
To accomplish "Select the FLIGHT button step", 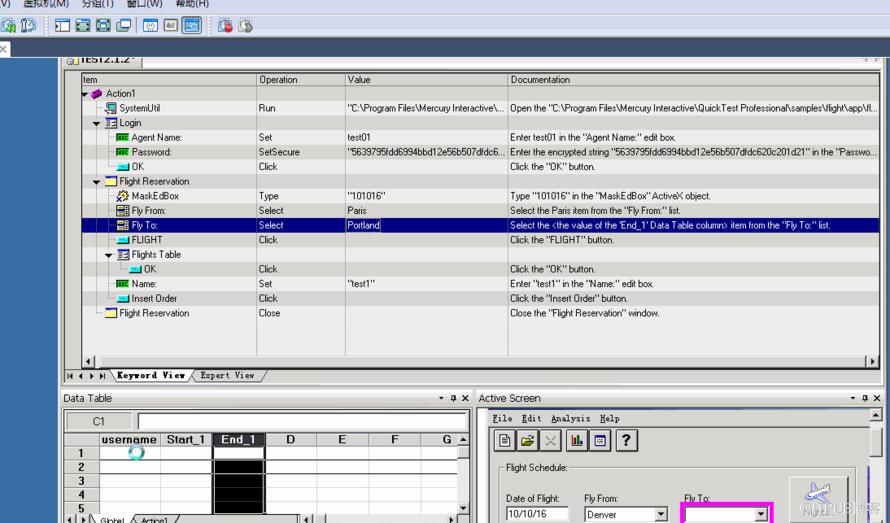I will point(480,240).
